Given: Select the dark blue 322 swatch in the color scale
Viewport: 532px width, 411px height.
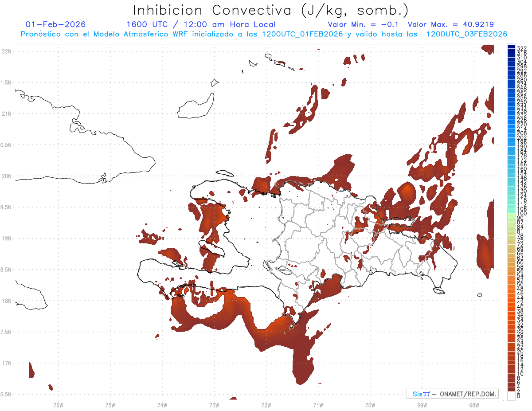Looking at the screenshot, I should 512,47.
